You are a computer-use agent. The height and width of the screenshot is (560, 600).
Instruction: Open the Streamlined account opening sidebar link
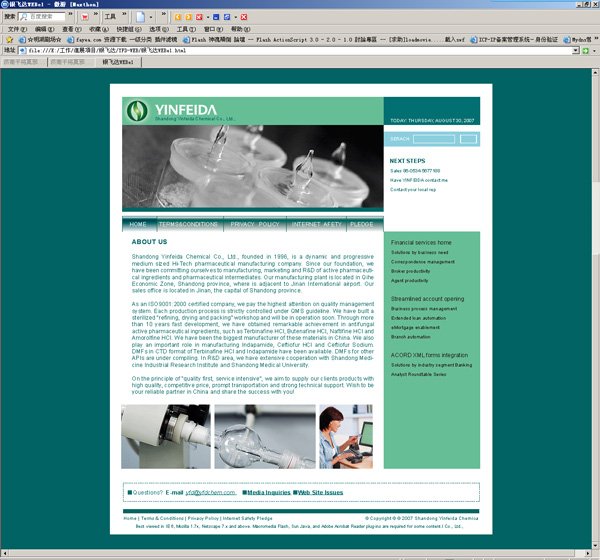(x=427, y=299)
